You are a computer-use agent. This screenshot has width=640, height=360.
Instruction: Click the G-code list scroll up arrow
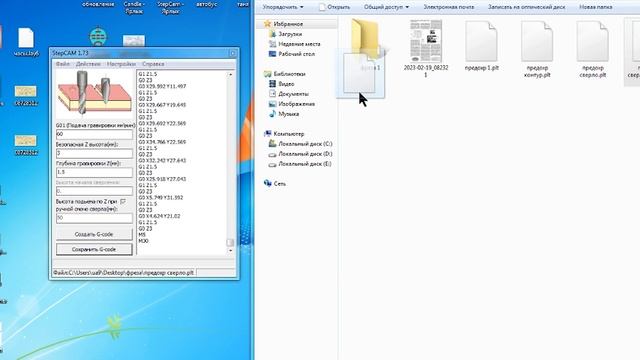coord(230,75)
